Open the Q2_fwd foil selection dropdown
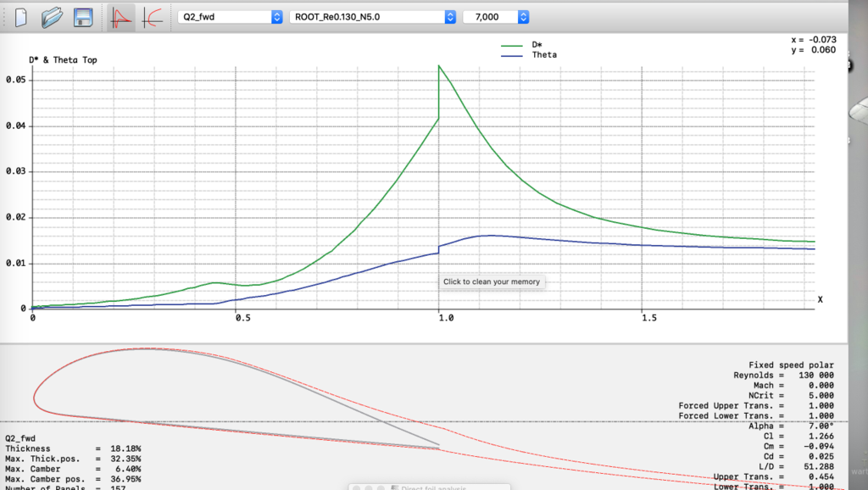Image resolution: width=868 pixels, height=490 pixels. [x=231, y=17]
